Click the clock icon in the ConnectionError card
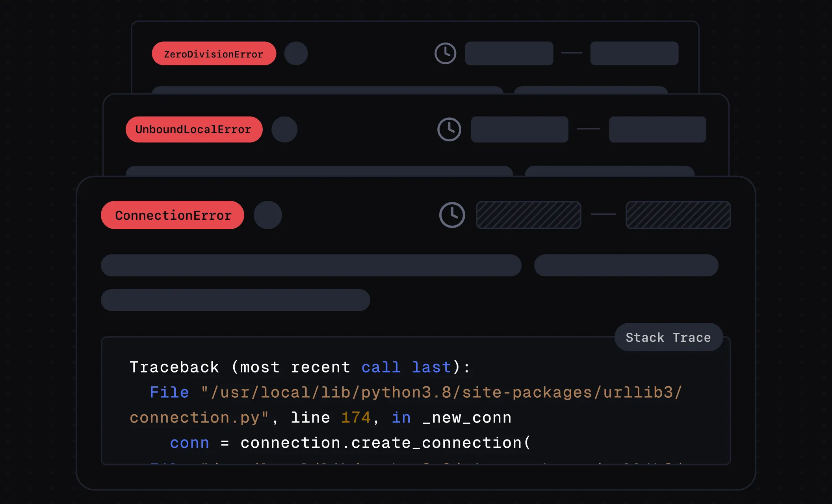832x504 pixels. 452,215
